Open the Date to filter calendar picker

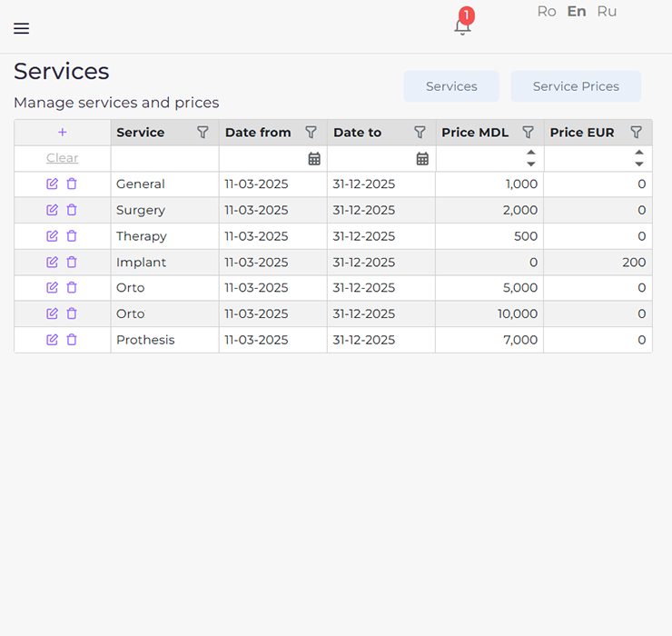(422, 159)
